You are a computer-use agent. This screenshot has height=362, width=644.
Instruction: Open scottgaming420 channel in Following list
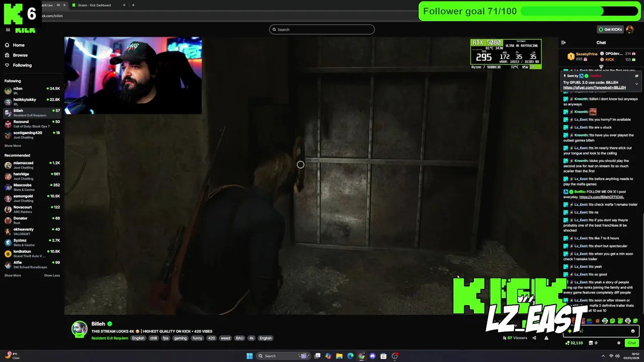coord(32,135)
